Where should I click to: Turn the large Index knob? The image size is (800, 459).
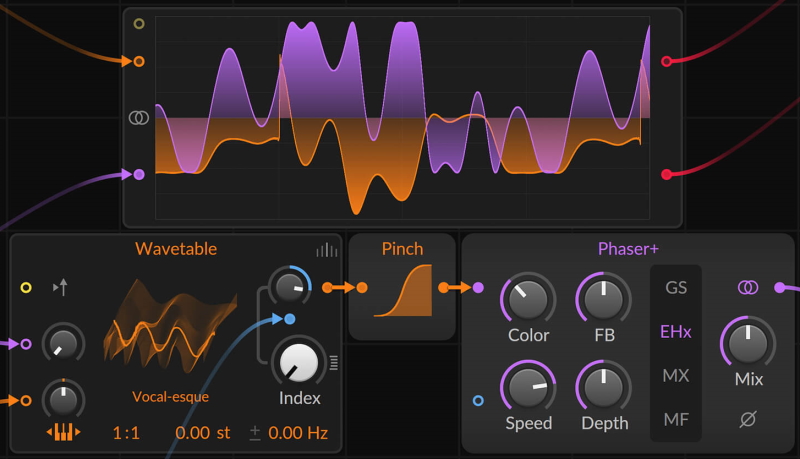(298, 362)
